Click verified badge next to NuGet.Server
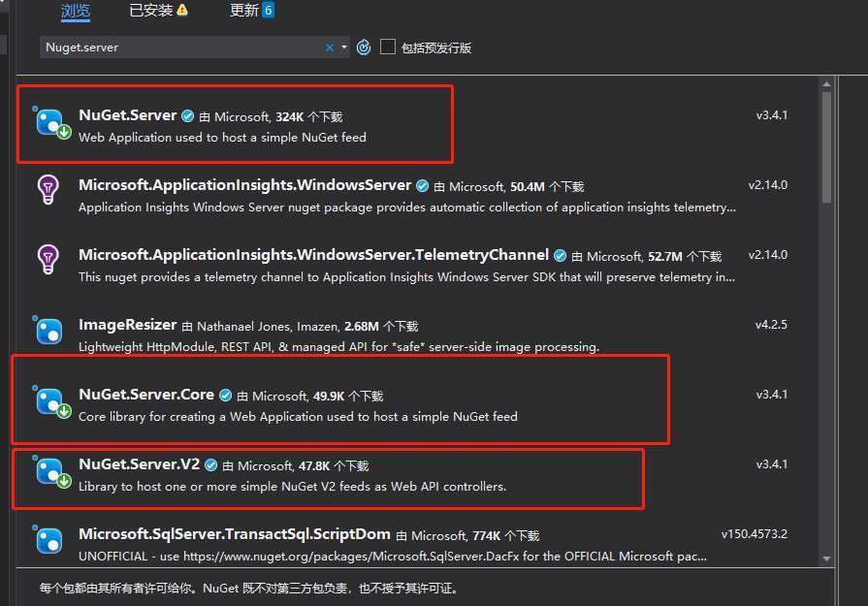 (187, 116)
